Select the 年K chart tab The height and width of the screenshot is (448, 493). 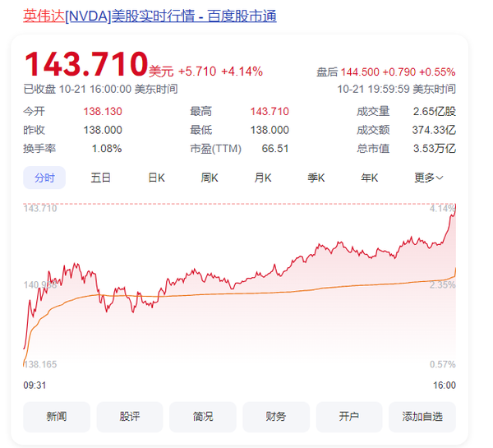coord(370,178)
